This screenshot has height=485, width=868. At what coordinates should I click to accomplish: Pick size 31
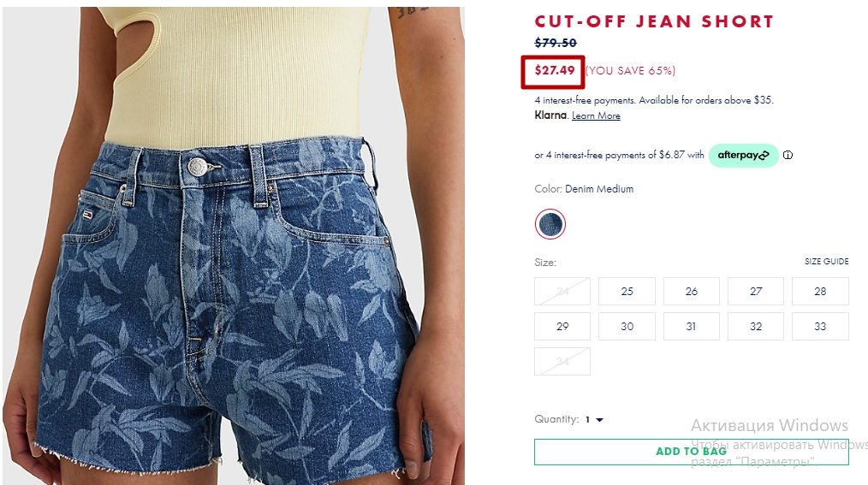[x=692, y=326]
